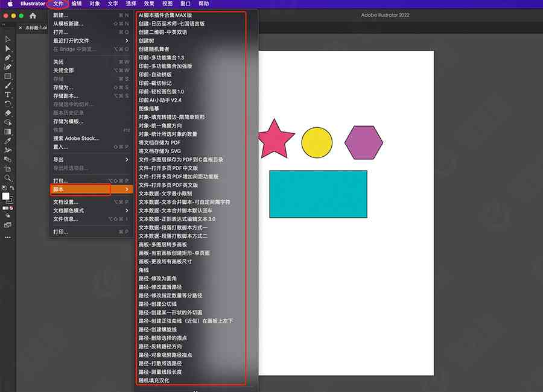Choose 搜索 Adobe Stock... menu item
The height and width of the screenshot is (392, 543).
(91, 139)
